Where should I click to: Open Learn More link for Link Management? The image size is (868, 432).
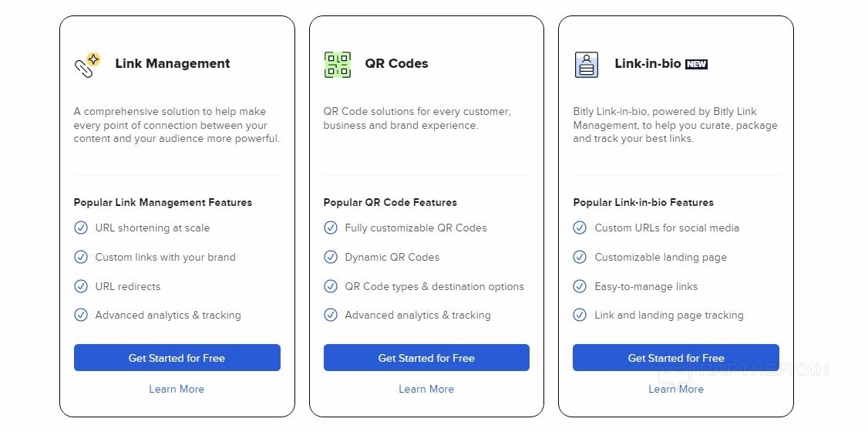[177, 389]
